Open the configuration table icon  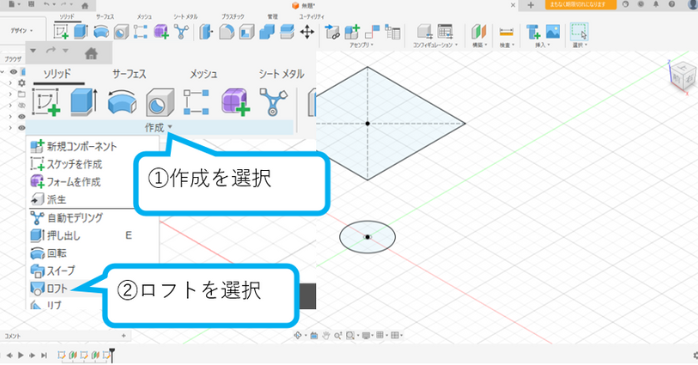[445, 31]
